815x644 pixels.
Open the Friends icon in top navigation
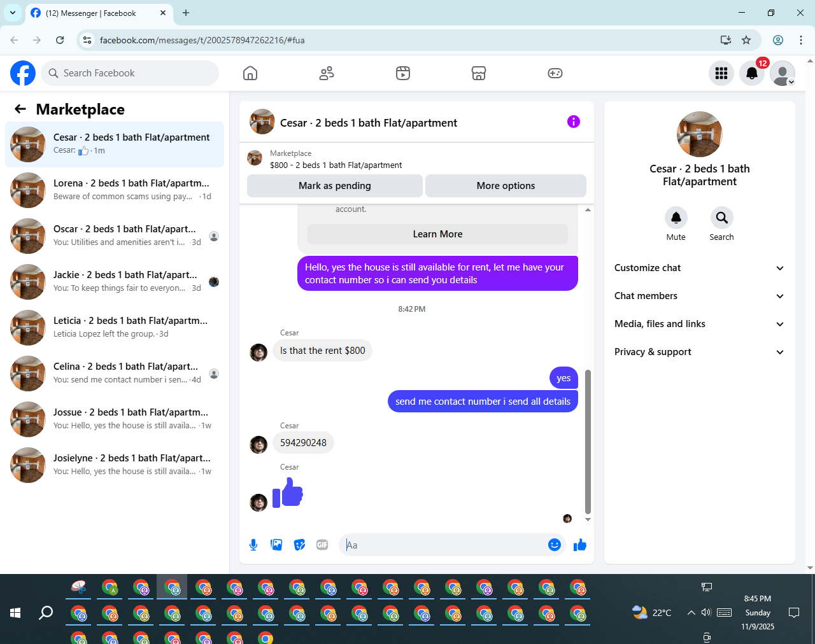coord(327,73)
